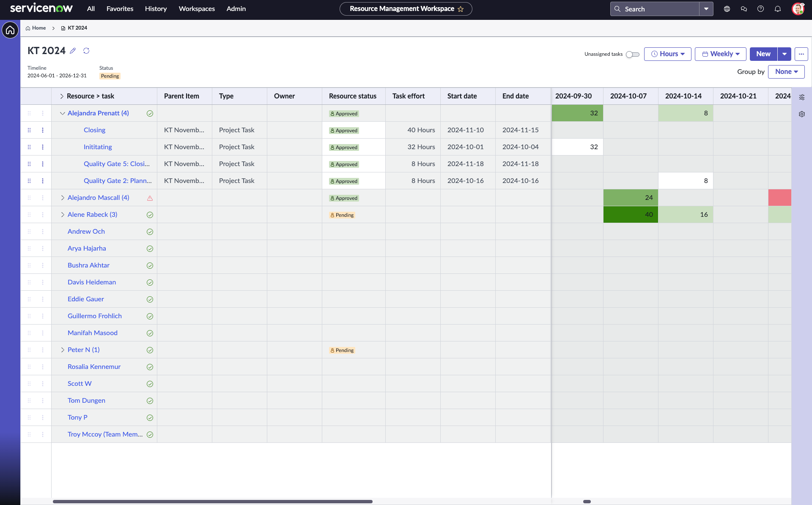Open row actions for Quality Gate 5 task
Screen dimensions: 812x505
tap(43, 164)
